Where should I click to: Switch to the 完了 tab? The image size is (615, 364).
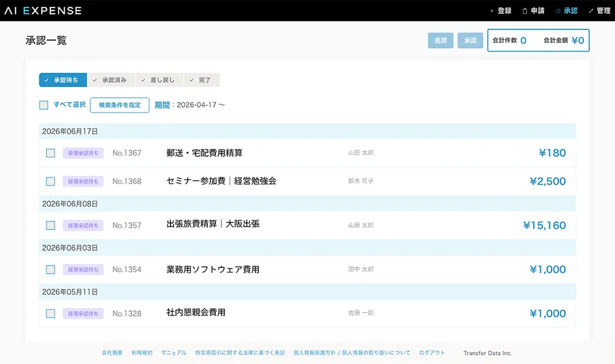(x=202, y=80)
